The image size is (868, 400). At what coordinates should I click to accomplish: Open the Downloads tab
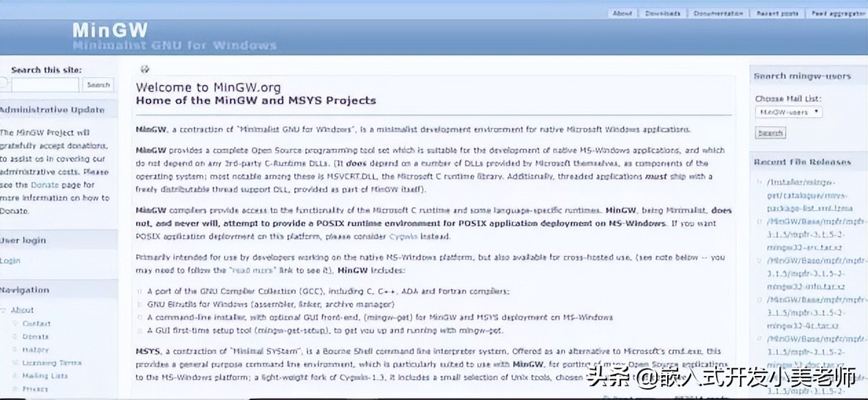click(662, 13)
